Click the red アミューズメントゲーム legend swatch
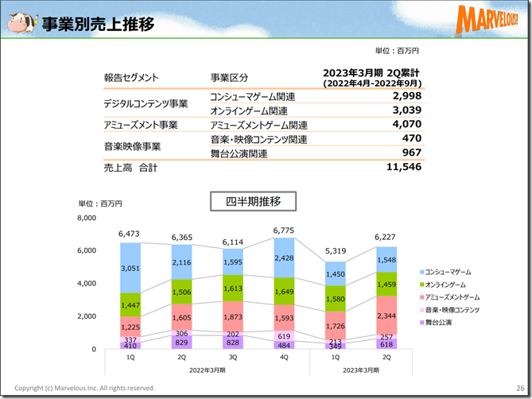 [421, 297]
